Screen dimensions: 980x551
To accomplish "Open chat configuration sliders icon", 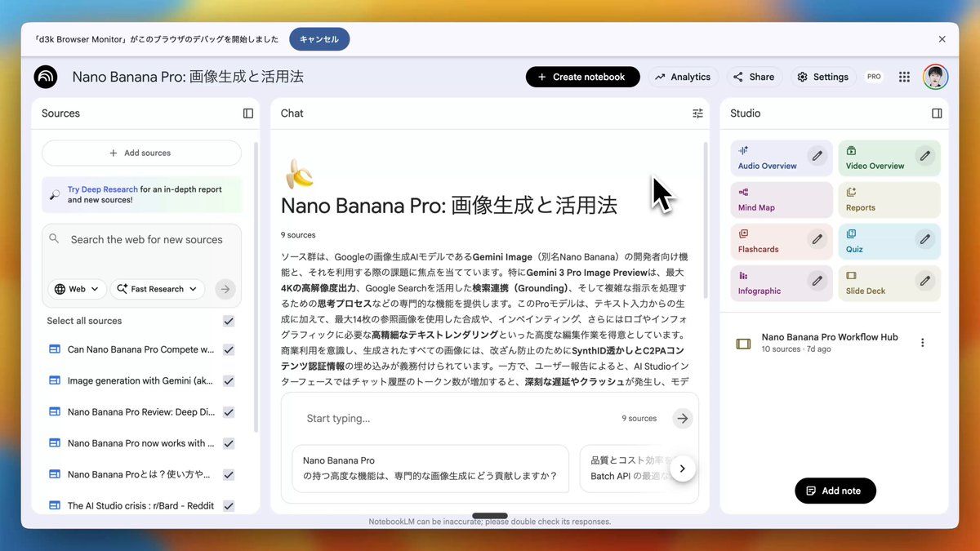I will click(697, 113).
